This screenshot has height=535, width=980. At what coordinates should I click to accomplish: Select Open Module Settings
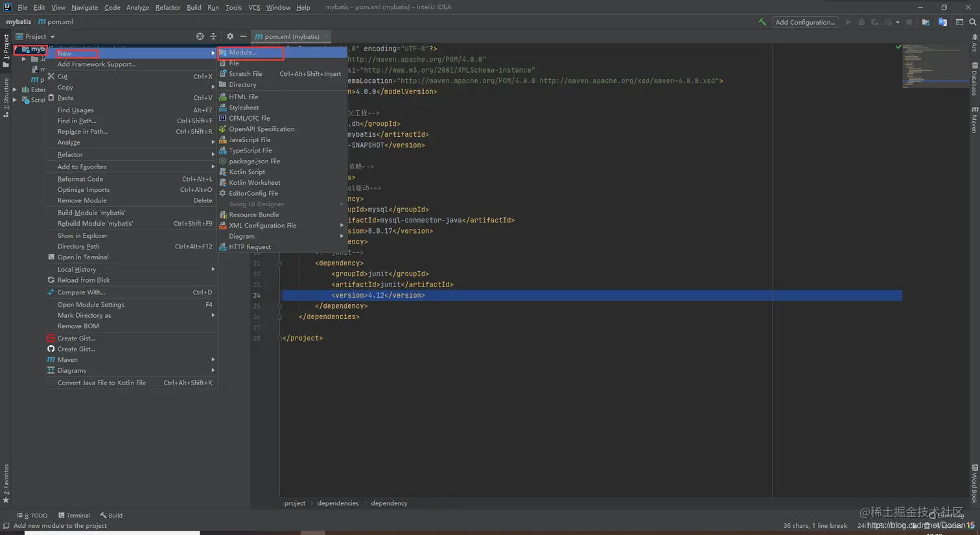point(132,305)
